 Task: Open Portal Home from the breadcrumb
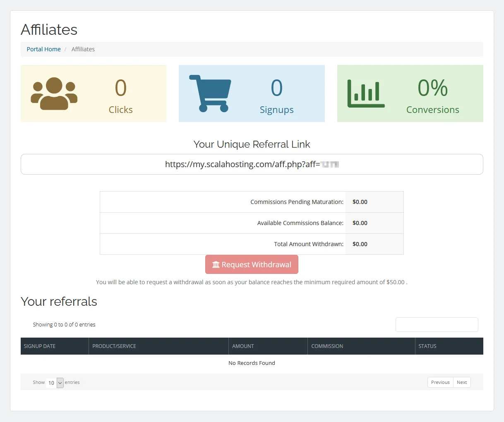coord(43,49)
